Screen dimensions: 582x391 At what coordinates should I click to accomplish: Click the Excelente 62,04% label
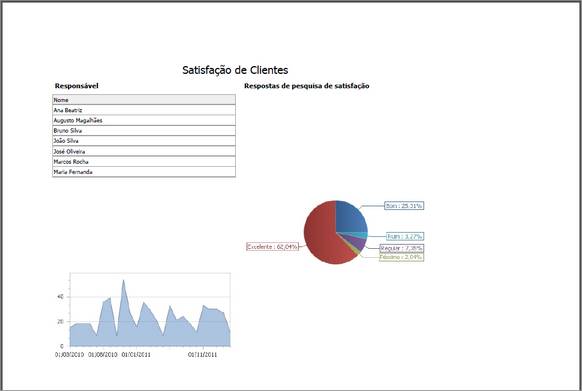coord(273,247)
